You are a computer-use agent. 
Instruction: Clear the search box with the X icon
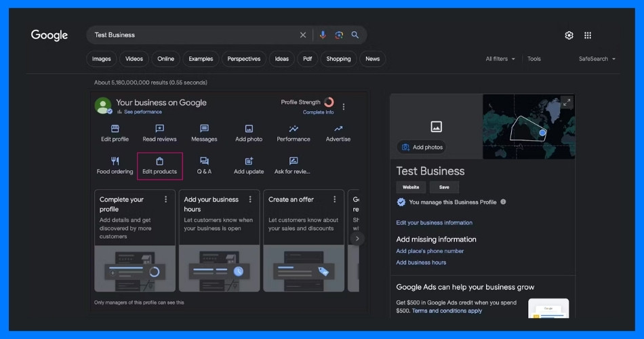tap(303, 35)
